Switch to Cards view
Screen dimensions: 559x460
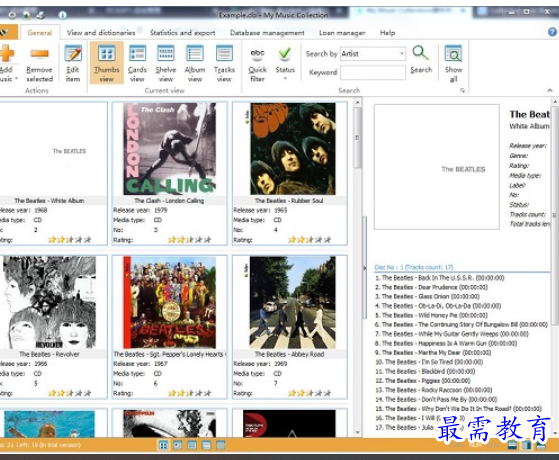click(137, 64)
